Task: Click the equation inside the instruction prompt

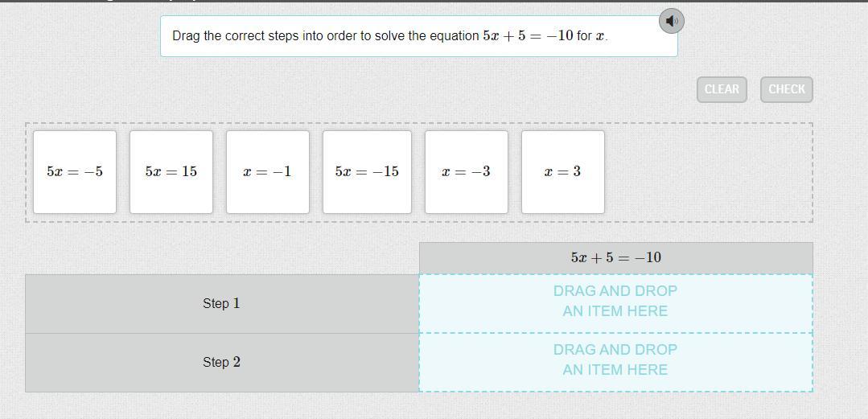Action: tap(528, 36)
